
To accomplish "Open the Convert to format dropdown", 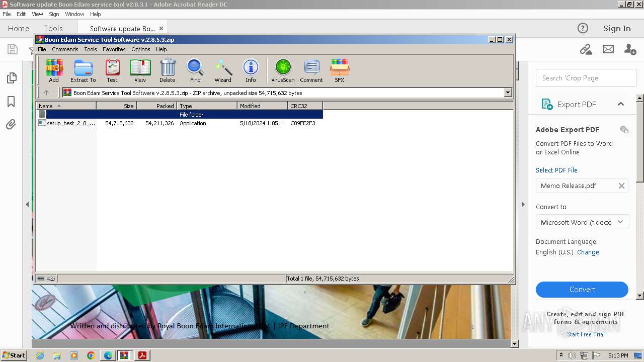I will click(x=582, y=222).
